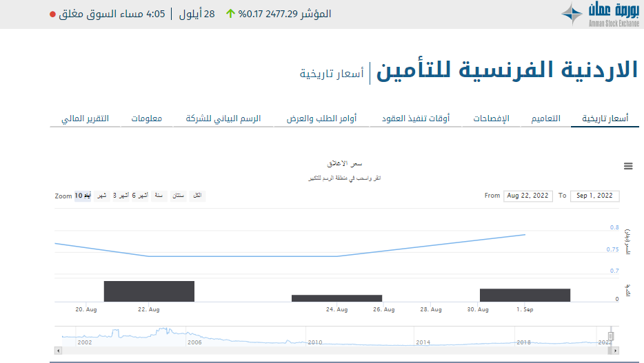This screenshot has width=644, height=363.
Task: Click the Amman Stock Exchange logo
Action: pos(599,14)
